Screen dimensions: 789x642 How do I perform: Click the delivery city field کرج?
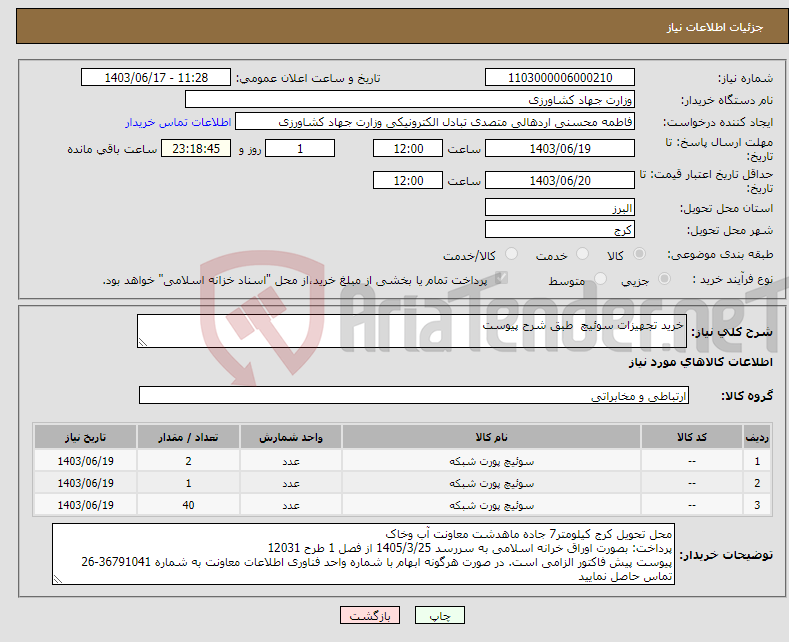(560, 229)
